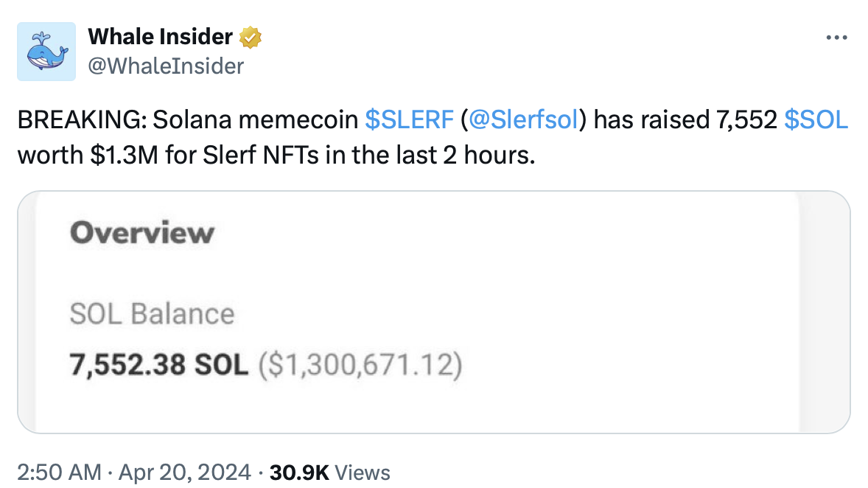868x488 pixels.
Task: Click the 2:50 AM timestamp
Action: (x=59, y=472)
